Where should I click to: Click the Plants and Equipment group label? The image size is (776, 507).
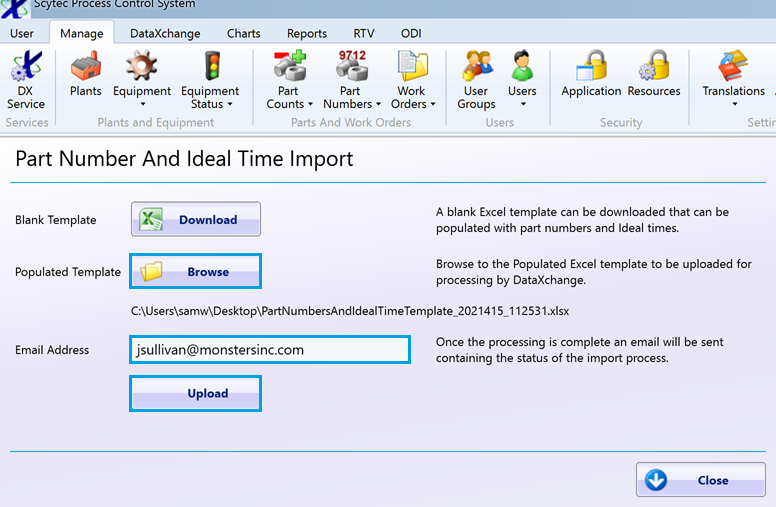[x=155, y=122]
